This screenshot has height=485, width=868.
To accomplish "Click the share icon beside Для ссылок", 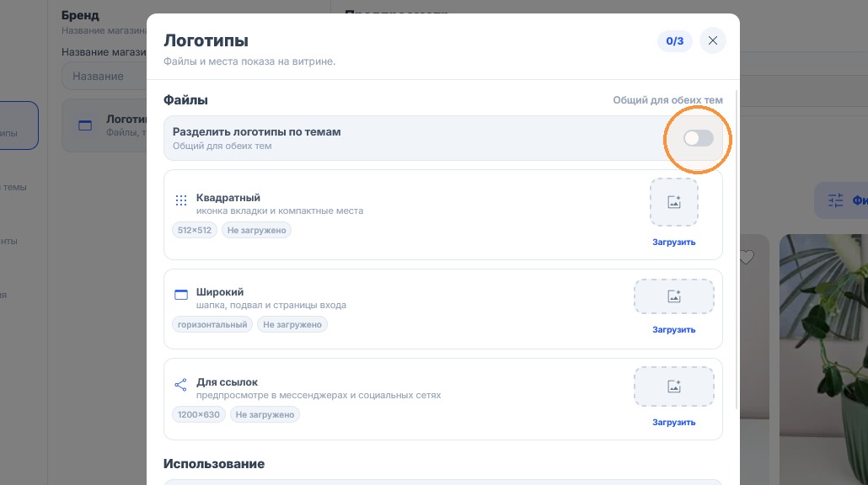I will click(180, 385).
